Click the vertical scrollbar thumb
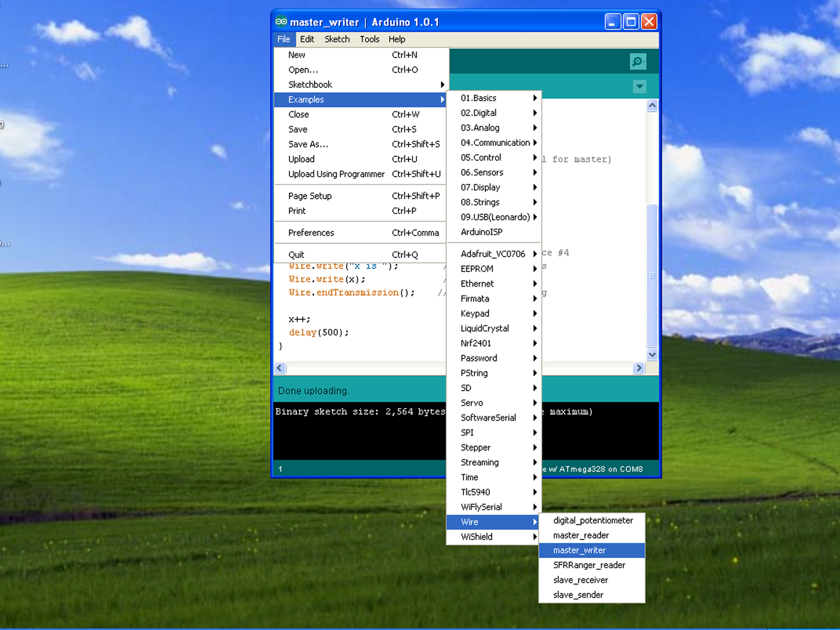This screenshot has height=630, width=840. click(652, 275)
